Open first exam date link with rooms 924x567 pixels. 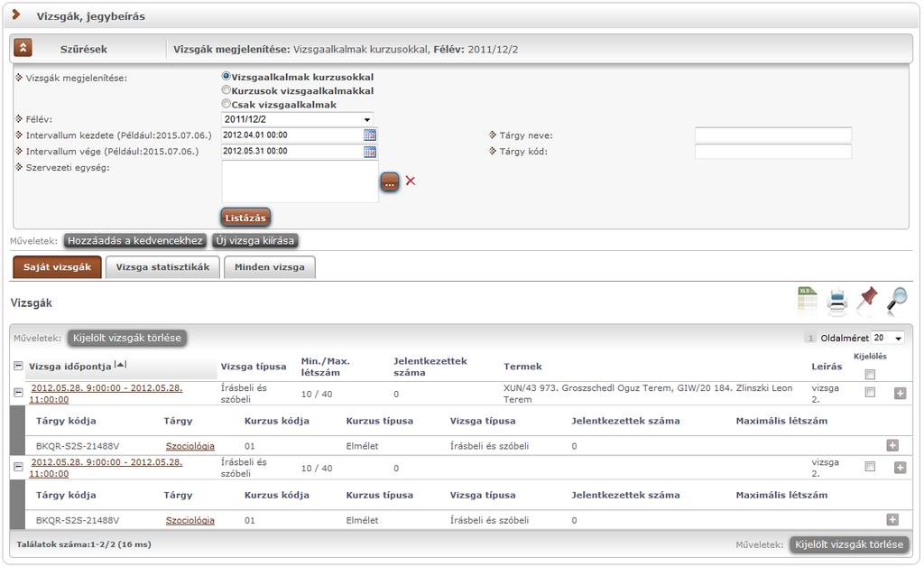click(106, 393)
